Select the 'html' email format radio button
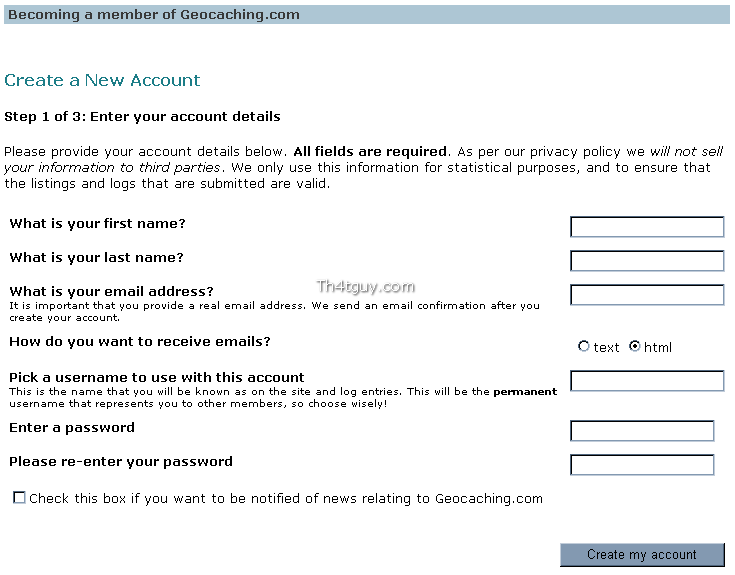This screenshot has height=575, width=735. pos(634,346)
